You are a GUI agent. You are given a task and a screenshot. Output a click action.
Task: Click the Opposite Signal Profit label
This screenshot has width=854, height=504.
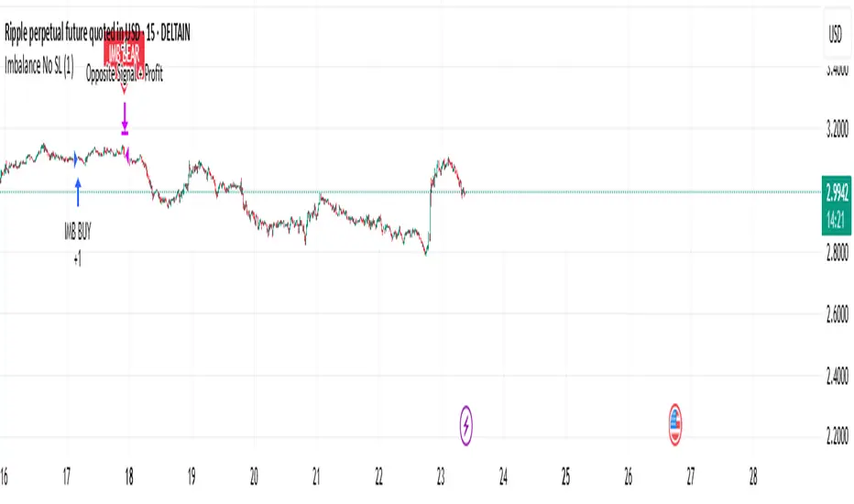click(x=124, y=75)
